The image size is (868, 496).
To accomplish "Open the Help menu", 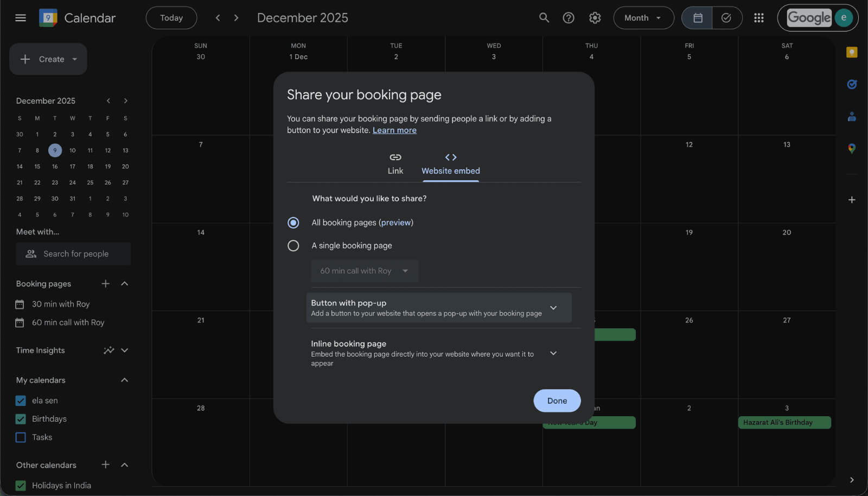I will 569,17.
